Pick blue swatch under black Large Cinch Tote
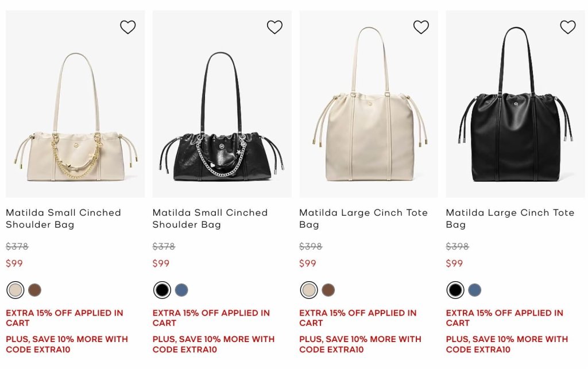The width and height of the screenshot is (588, 369). [475, 290]
